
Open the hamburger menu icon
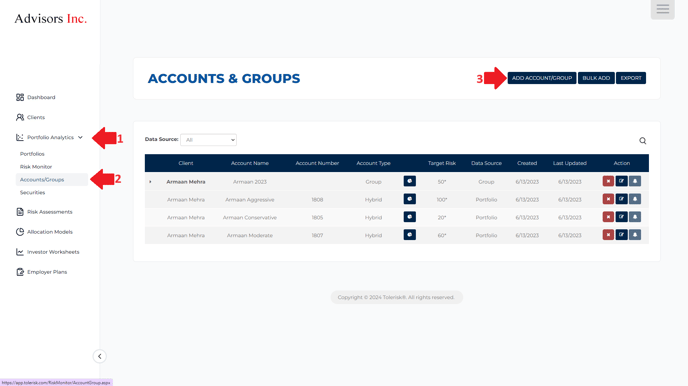click(x=663, y=8)
